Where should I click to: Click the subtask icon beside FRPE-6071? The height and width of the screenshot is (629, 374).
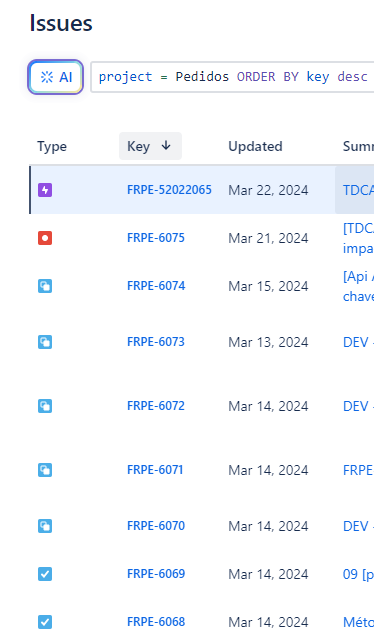click(45, 470)
